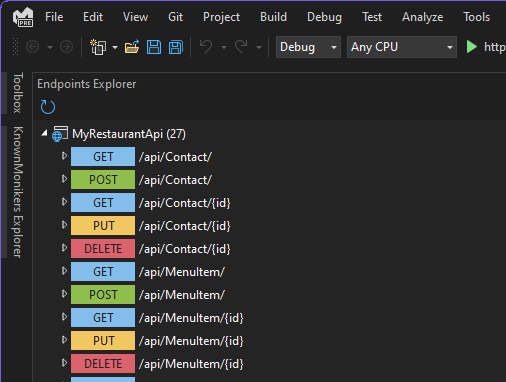Expand the GET /api/Contact/{id} row
This screenshot has height=382, width=506.
(x=64, y=202)
